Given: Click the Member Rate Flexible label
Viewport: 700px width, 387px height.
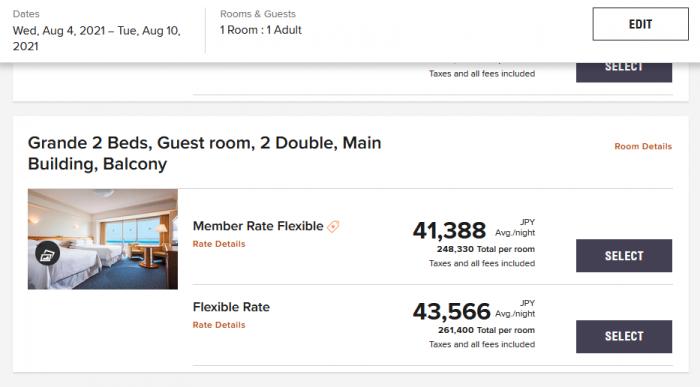Looking at the screenshot, I should point(258,226).
